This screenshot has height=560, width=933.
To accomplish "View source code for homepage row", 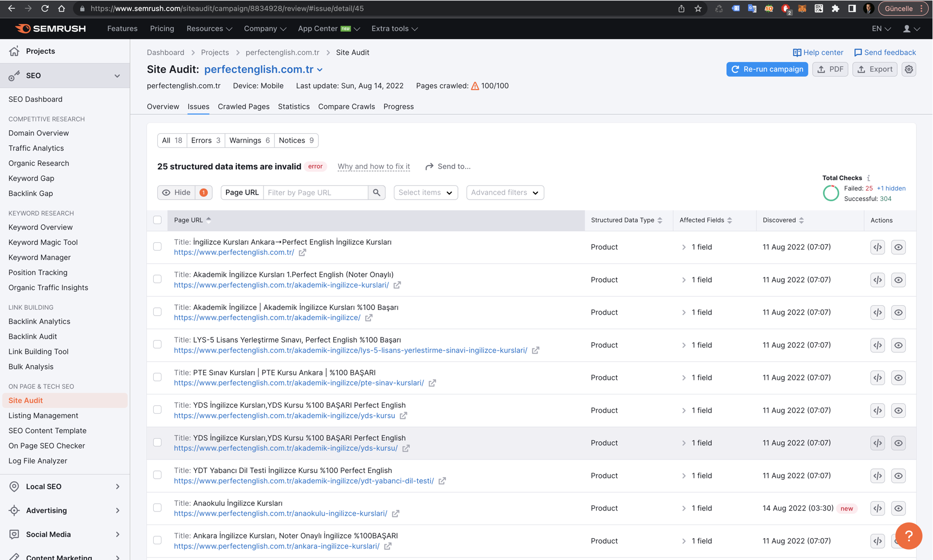I will click(x=878, y=247).
